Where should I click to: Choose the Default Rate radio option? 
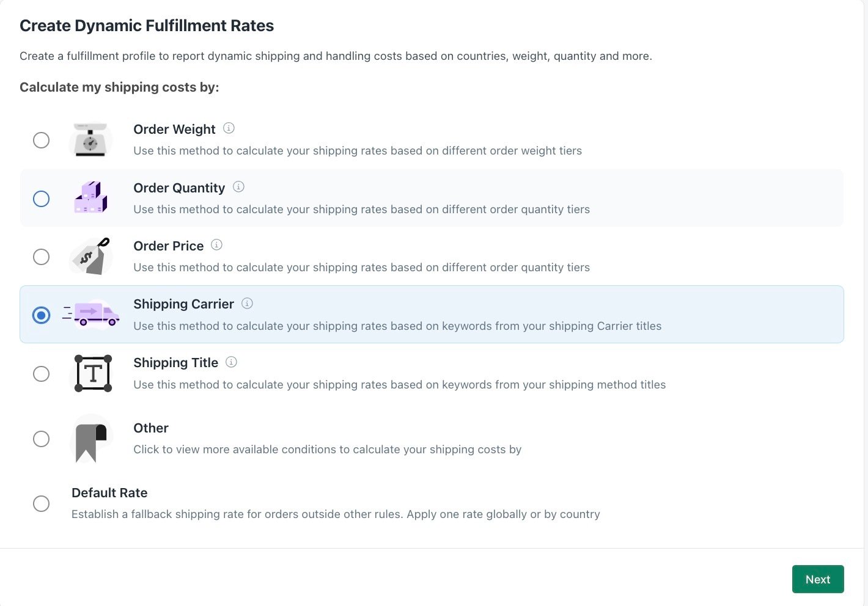pyautogui.click(x=41, y=503)
